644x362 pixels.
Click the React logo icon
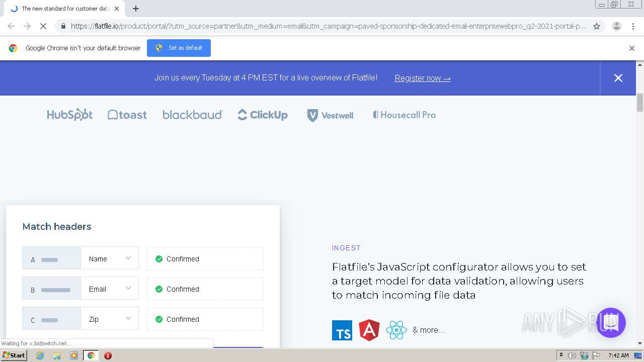(396, 330)
